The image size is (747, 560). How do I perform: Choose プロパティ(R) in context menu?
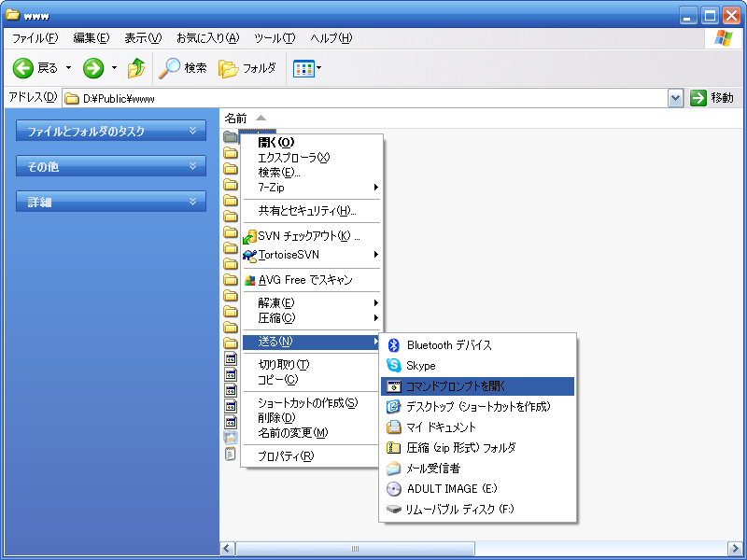[312, 456]
